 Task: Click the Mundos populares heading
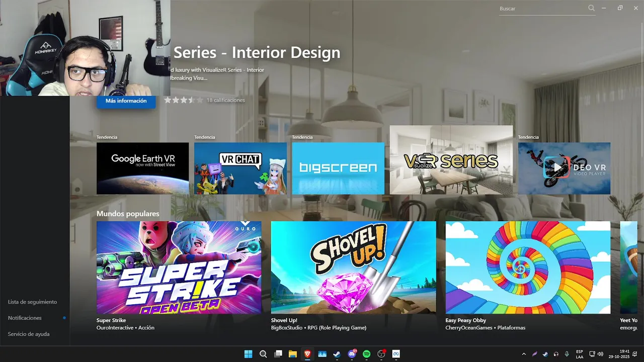pos(128,214)
